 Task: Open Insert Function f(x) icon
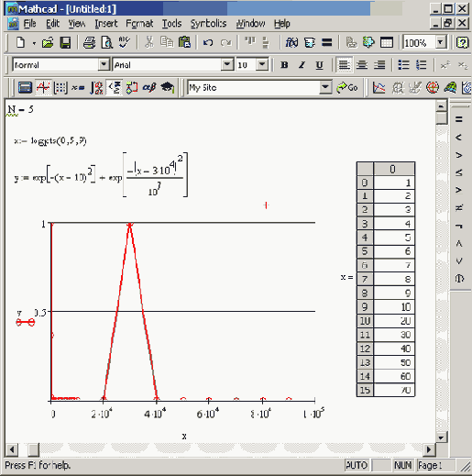(291, 42)
